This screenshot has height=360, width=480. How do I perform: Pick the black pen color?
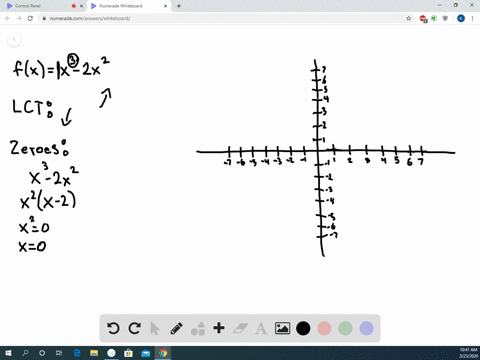(303, 328)
